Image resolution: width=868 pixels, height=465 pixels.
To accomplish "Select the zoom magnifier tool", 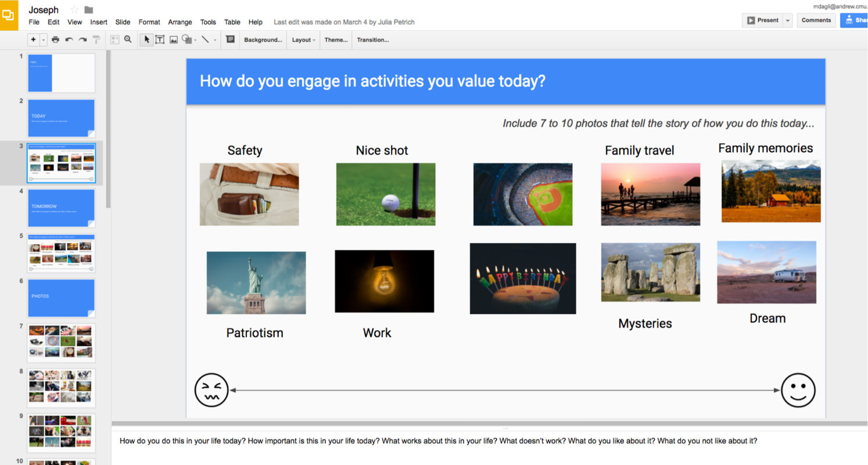I will [x=128, y=40].
